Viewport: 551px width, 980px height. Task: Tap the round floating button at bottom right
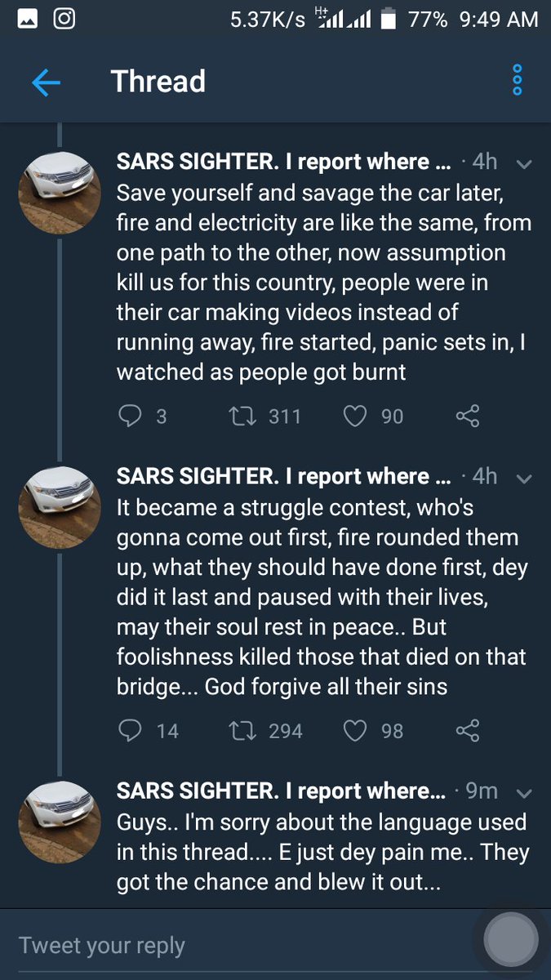511,940
